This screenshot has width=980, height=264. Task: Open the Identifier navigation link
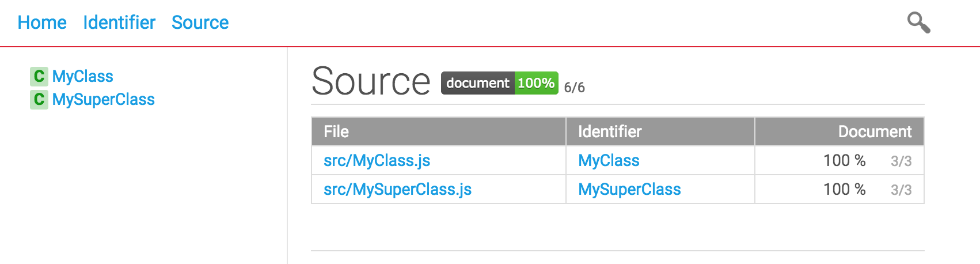click(x=119, y=22)
